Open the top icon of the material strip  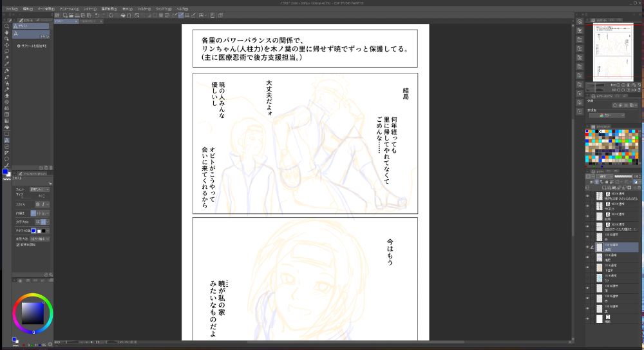580,22
